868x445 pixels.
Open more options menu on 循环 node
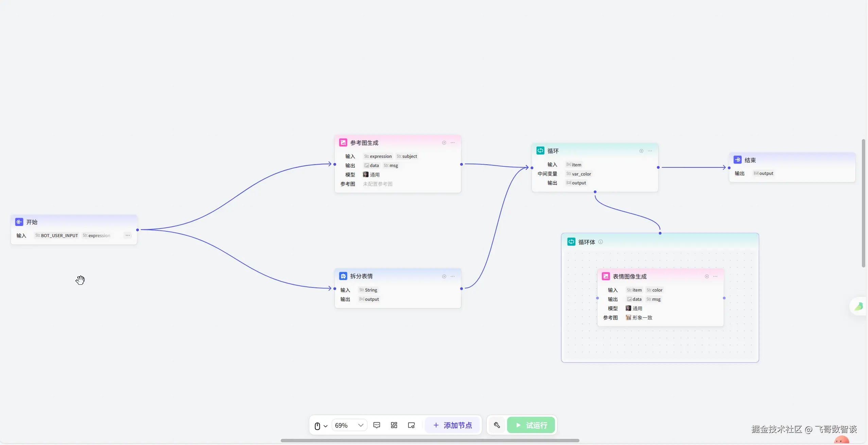point(650,151)
